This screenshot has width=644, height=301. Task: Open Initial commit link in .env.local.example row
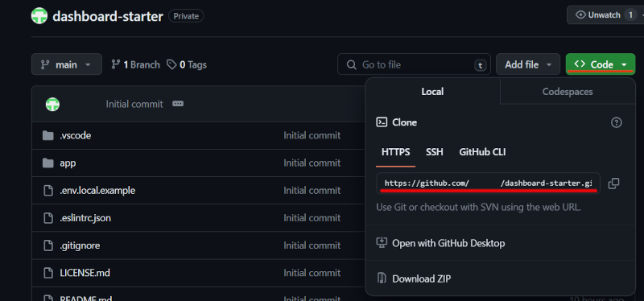[312, 191]
